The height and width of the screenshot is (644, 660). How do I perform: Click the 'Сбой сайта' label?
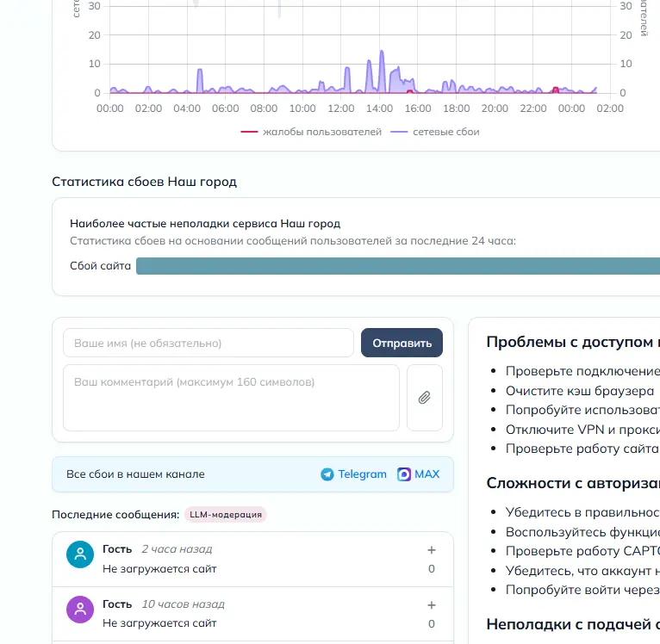point(100,266)
